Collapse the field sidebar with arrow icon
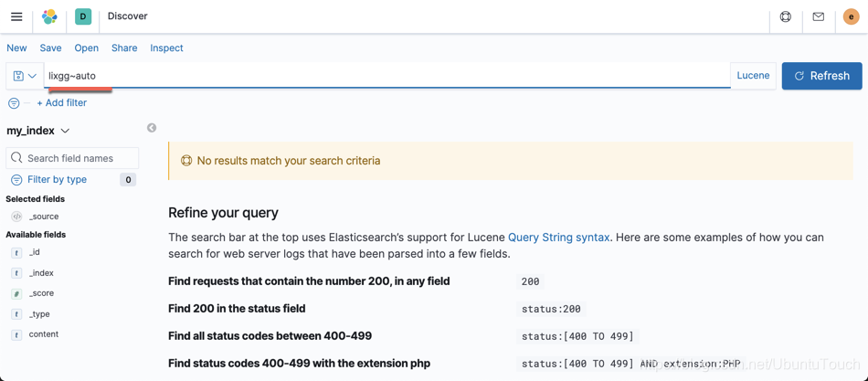This screenshot has height=381, width=868. click(x=152, y=128)
